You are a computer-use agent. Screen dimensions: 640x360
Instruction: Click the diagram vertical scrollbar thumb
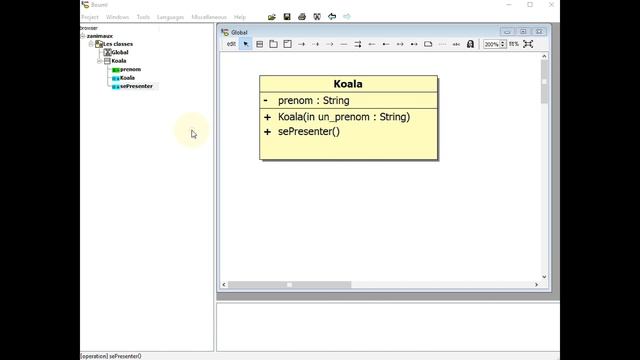pyautogui.click(x=544, y=82)
